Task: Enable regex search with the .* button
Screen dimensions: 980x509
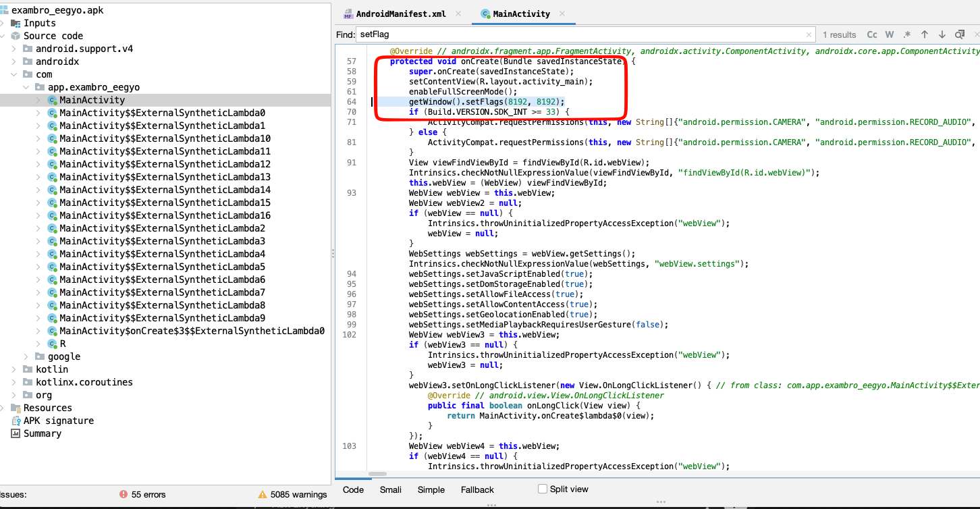Action: (x=907, y=34)
